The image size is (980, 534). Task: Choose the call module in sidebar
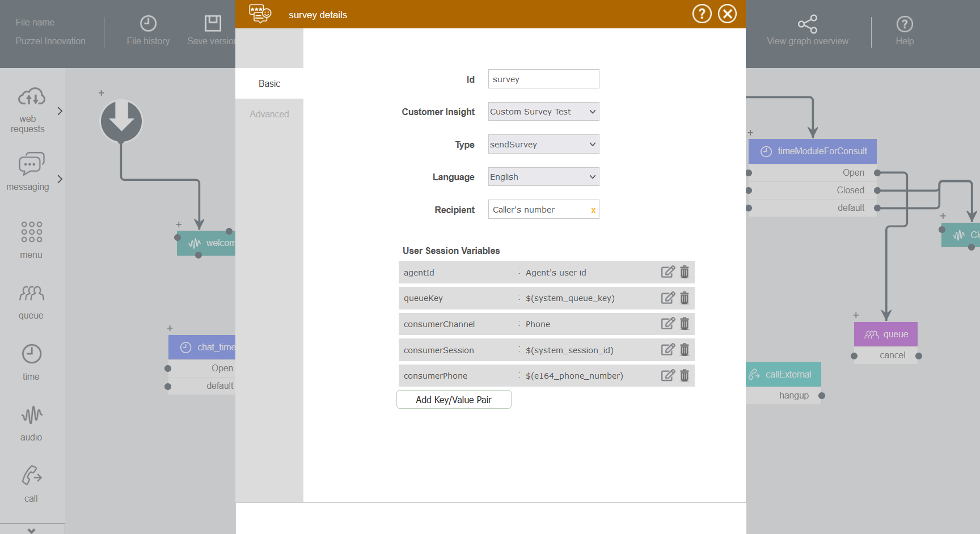(x=31, y=483)
